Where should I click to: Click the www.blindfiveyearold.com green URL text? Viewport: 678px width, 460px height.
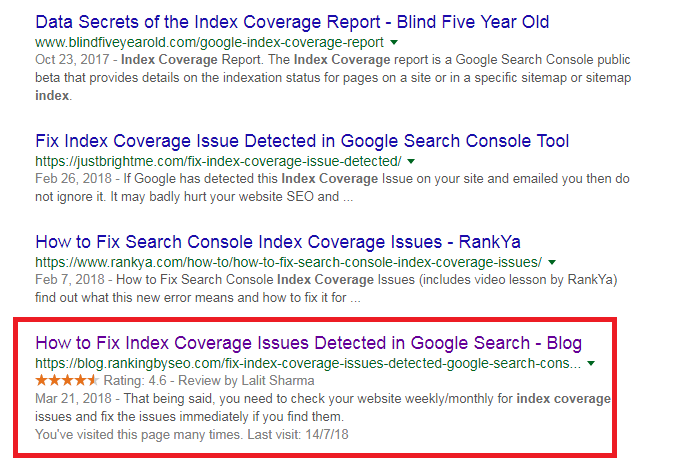[209, 42]
